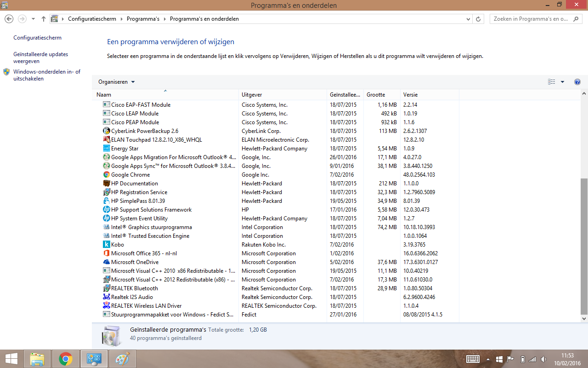Open the Organiseren dropdown menu
This screenshot has width=588, height=368.
tap(117, 82)
